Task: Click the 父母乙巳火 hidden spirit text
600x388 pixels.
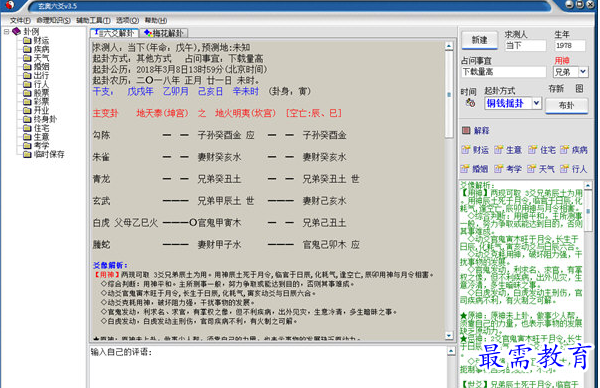Action: click(x=136, y=223)
